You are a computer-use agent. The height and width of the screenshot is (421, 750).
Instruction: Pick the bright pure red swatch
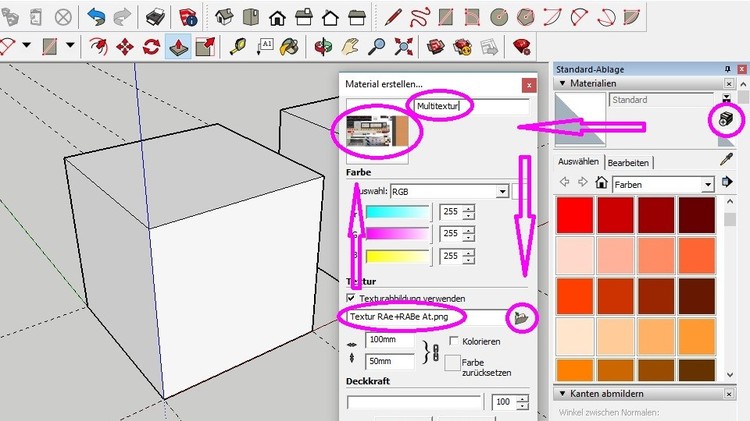tap(574, 215)
